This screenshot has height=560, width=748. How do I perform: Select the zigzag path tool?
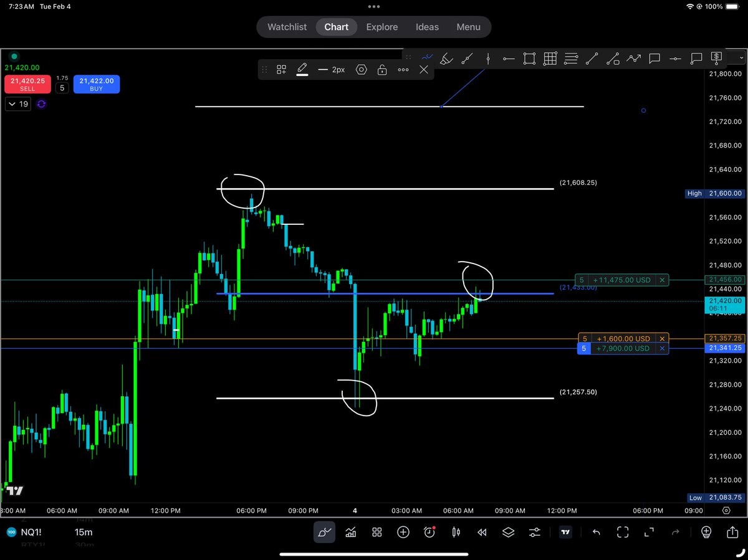click(x=633, y=59)
